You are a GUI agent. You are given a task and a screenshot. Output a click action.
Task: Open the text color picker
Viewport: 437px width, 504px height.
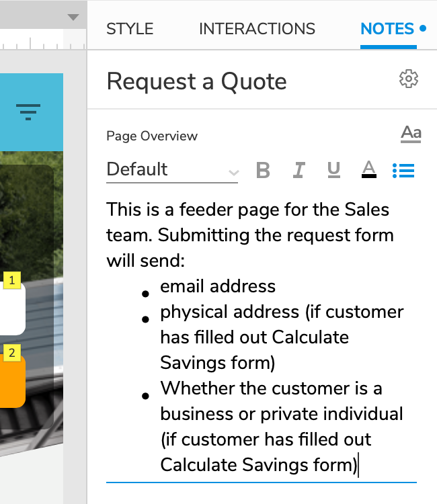368,171
